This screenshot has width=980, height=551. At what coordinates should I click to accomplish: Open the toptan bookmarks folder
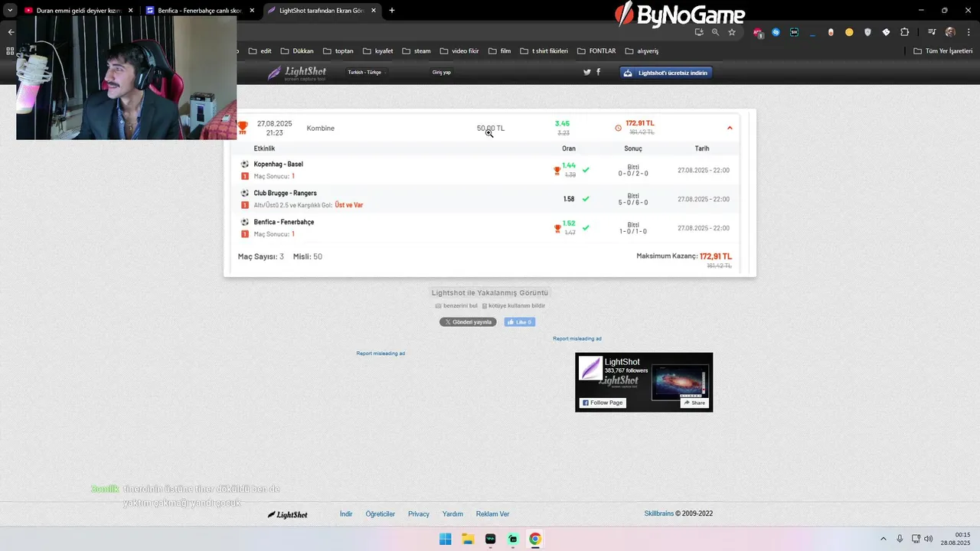click(338, 51)
